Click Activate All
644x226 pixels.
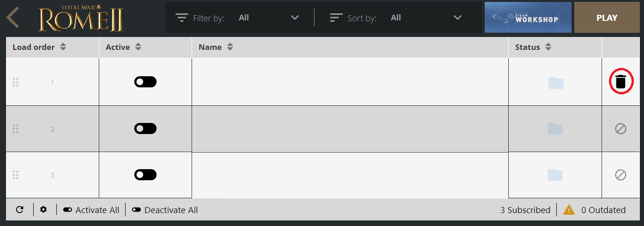[91, 210]
